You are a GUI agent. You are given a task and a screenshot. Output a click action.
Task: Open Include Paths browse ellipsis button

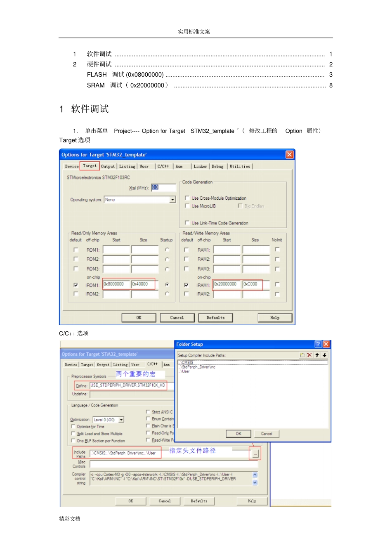click(x=255, y=453)
